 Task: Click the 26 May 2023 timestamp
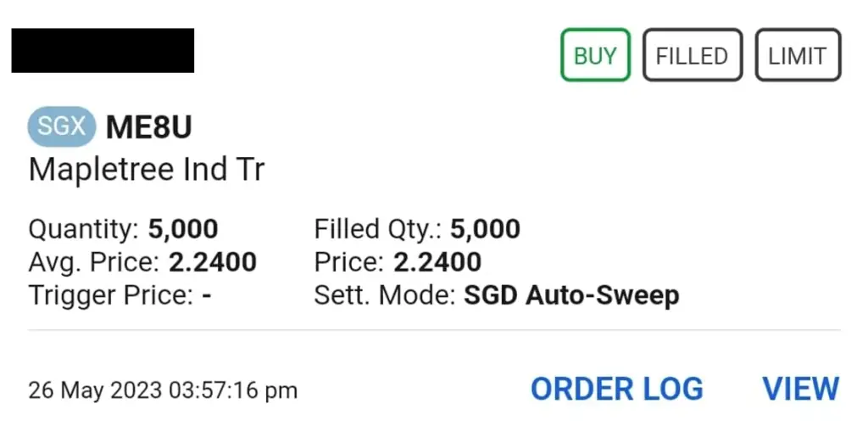pyautogui.click(x=163, y=390)
